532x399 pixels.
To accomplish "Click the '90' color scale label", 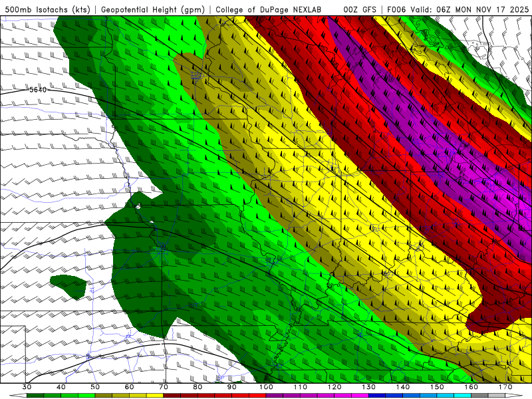I will click(x=231, y=387).
